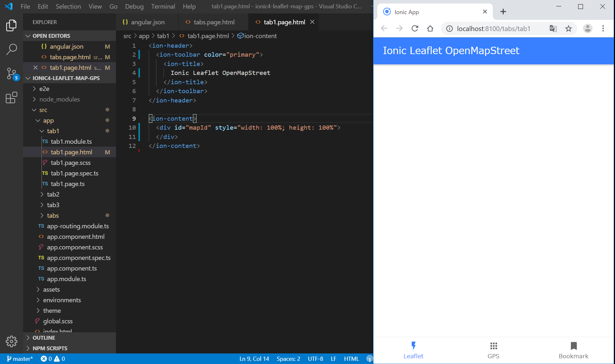The width and height of the screenshot is (615, 364).
Task: Bookmark page with the star icon
Action: 569,28
